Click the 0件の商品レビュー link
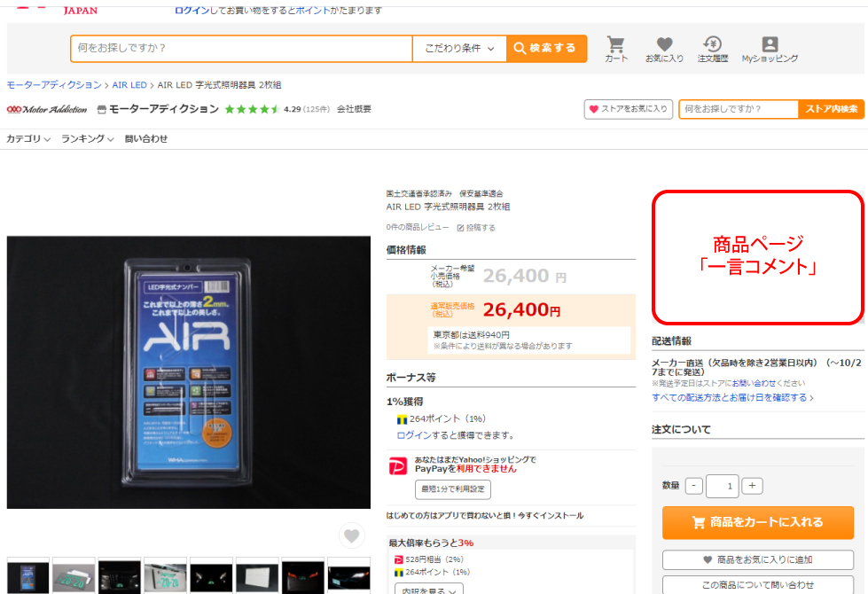 click(418, 228)
